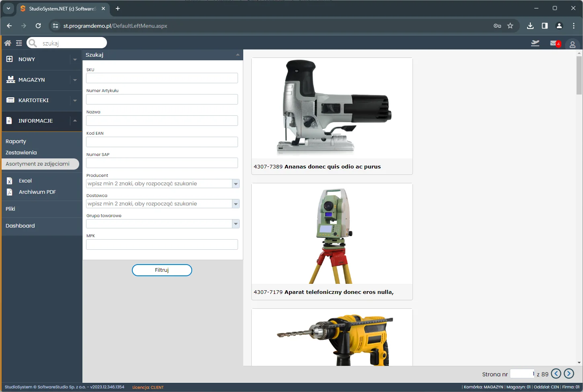Viewport: 583px width, 392px height.
Task: Click the SKU input field
Action: [162, 78]
